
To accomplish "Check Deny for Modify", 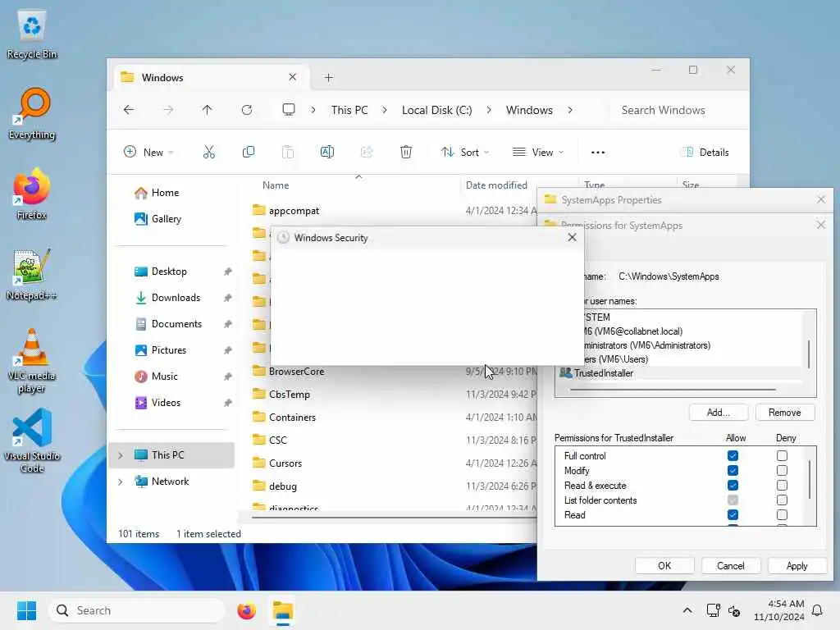I will (782, 470).
